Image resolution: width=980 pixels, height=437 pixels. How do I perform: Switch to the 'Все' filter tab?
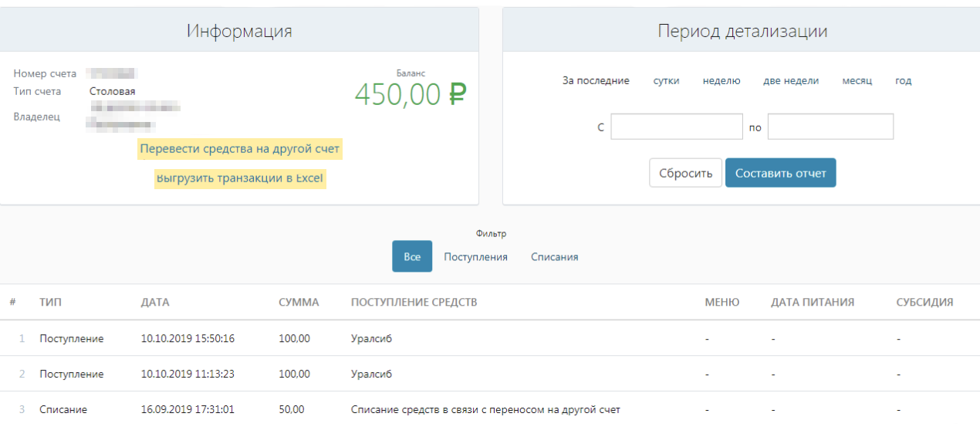click(x=412, y=257)
